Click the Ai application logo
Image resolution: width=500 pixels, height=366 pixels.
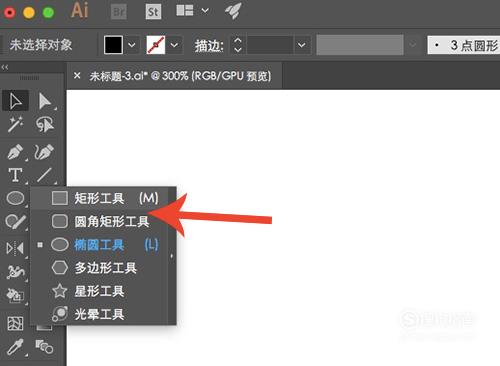(x=80, y=10)
